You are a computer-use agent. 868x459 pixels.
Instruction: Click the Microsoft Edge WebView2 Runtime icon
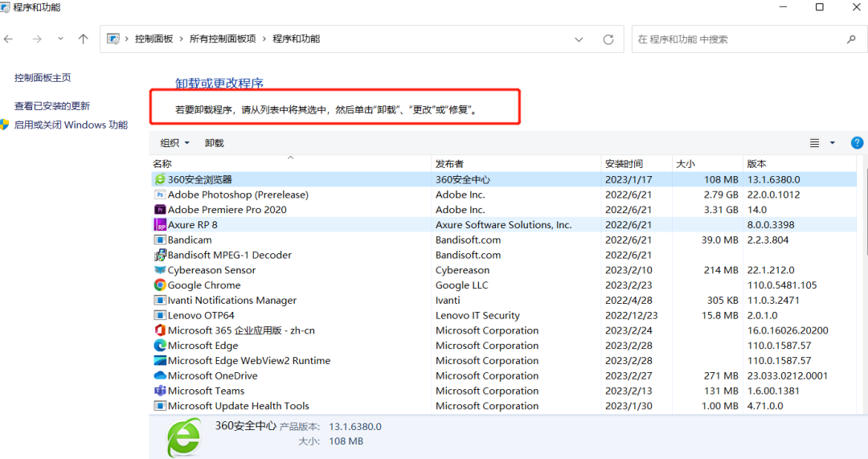[159, 360]
